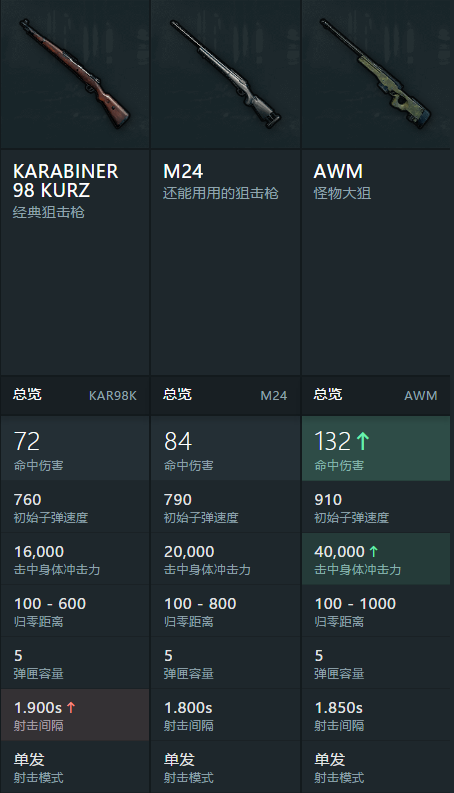Click KAR98K firing mode 单发

point(29,759)
